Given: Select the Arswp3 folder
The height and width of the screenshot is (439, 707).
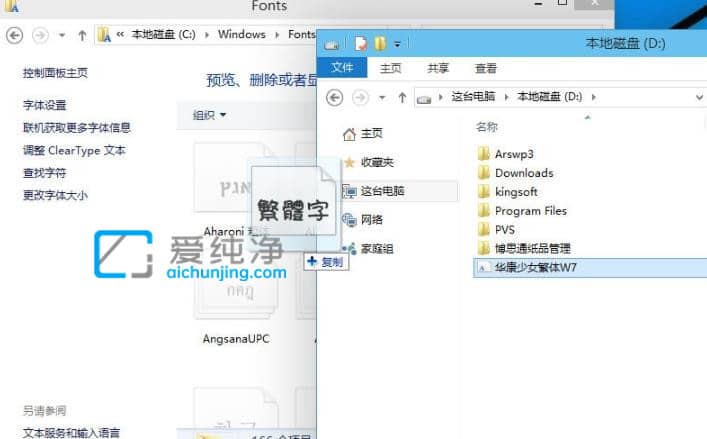Looking at the screenshot, I should (514, 154).
